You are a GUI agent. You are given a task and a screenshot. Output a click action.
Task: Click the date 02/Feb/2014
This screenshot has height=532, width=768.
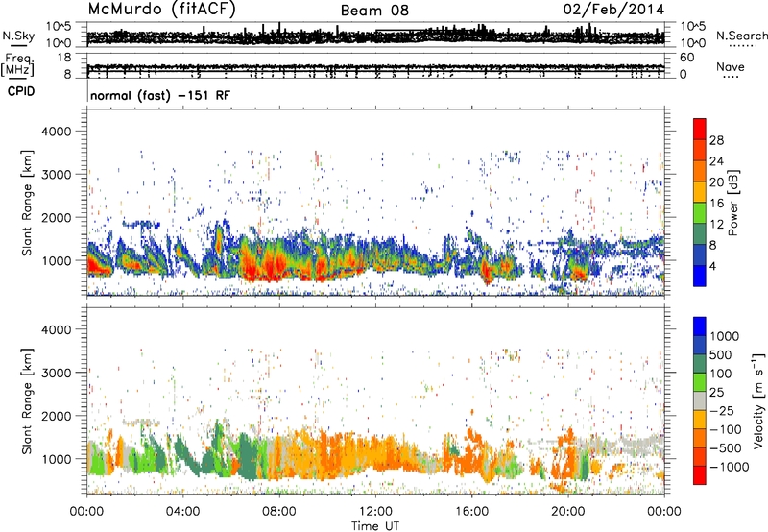[613, 10]
